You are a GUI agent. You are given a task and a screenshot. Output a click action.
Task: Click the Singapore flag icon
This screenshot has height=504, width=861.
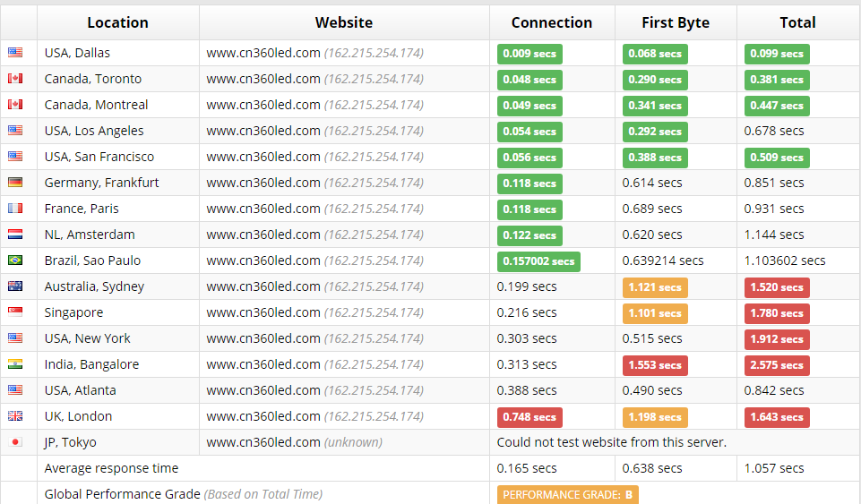pyautogui.click(x=15, y=312)
